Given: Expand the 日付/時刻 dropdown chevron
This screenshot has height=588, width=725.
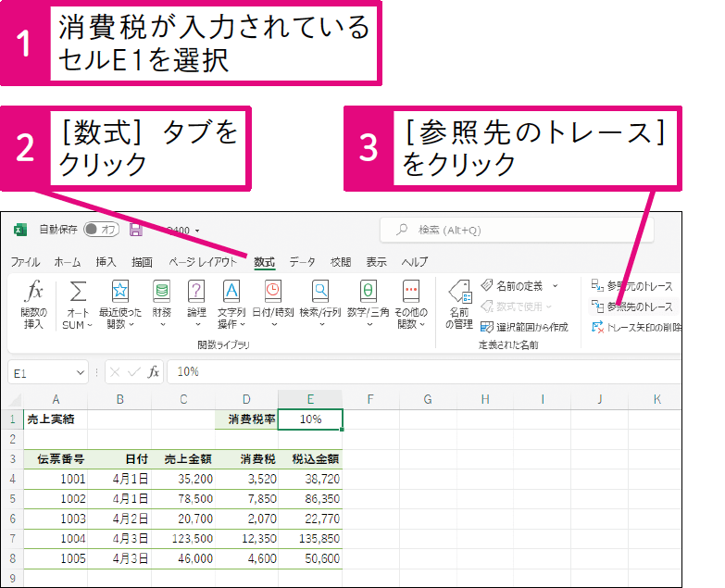Looking at the screenshot, I should click(x=274, y=324).
